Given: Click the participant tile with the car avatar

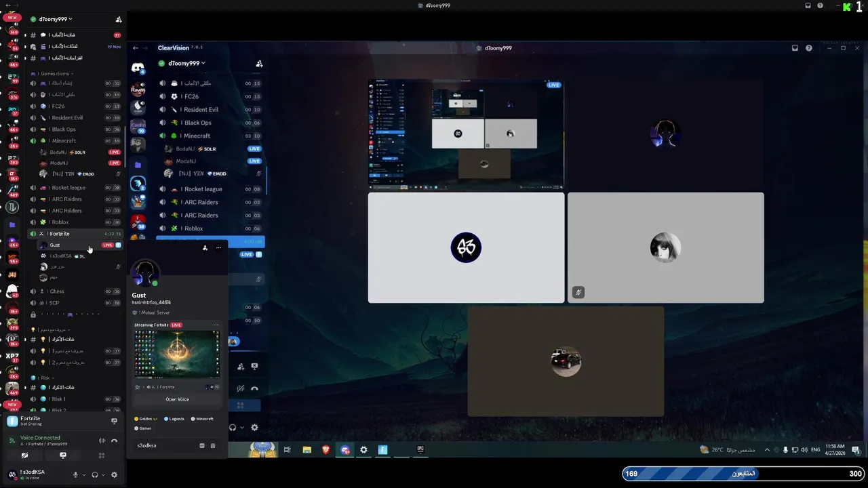Looking at the screenshot, I should (566, 361).
